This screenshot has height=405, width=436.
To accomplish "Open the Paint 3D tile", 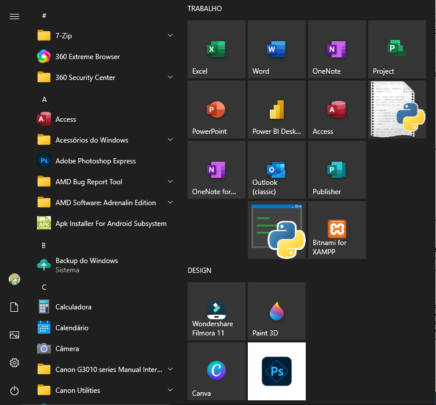I will (277, 311).
